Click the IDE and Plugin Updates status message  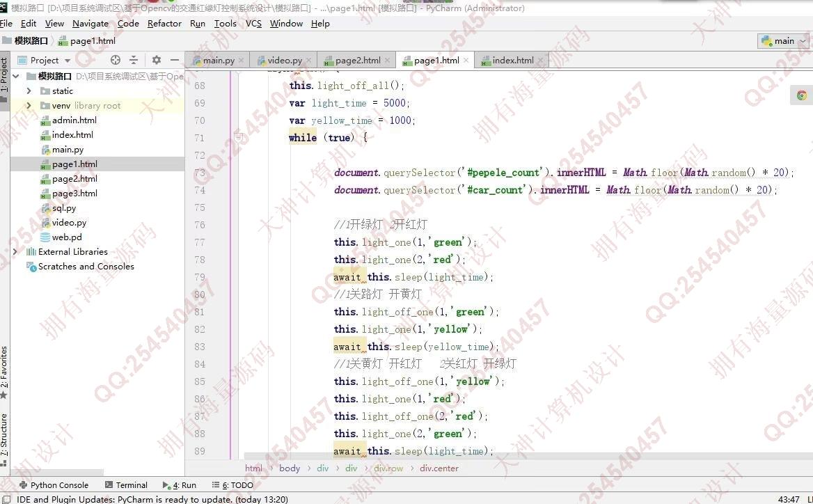pyautogui.click(x=152, y=499)
